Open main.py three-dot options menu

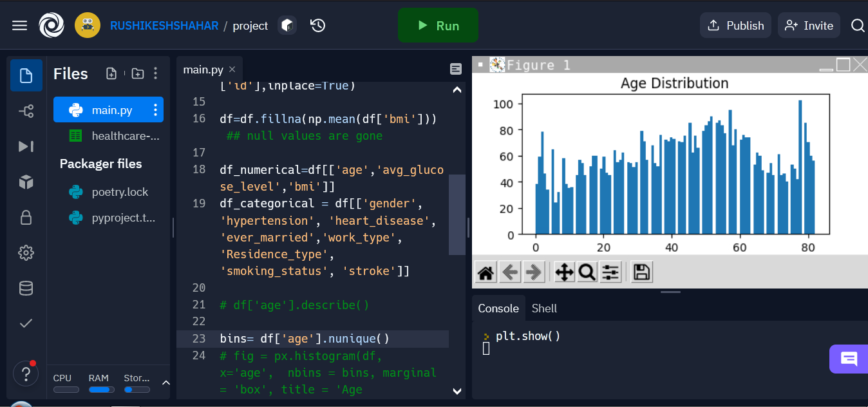click(x=155, y=110)
